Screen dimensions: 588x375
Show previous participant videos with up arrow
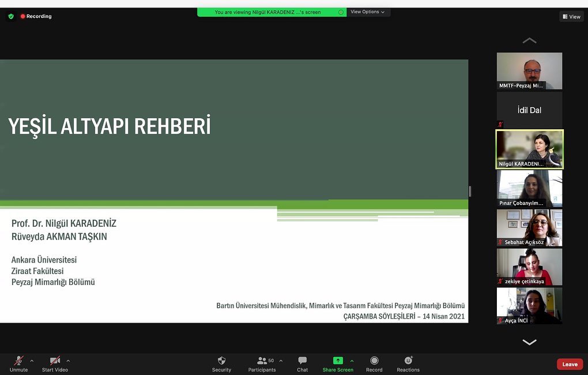pyautogui.click(x=529, y=40)
